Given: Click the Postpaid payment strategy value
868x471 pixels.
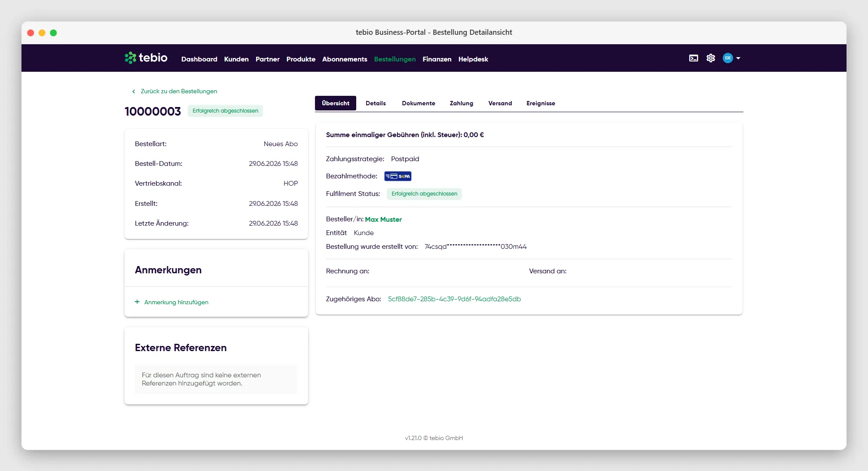Looking at the screenshot, I should 405,159.
